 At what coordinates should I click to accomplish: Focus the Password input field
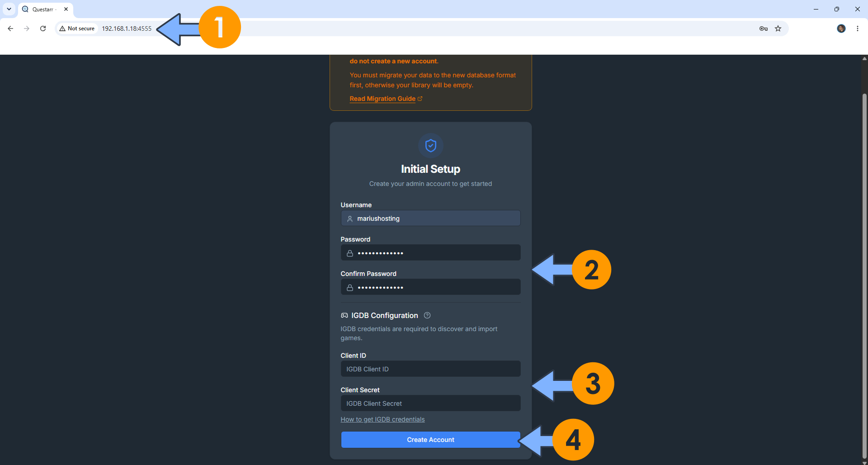coord(430,253)
